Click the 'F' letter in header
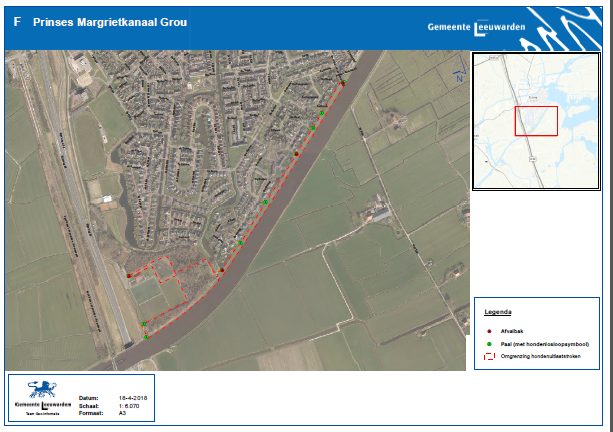Viewport: 613px width, 432px height. tap(17, 21)
